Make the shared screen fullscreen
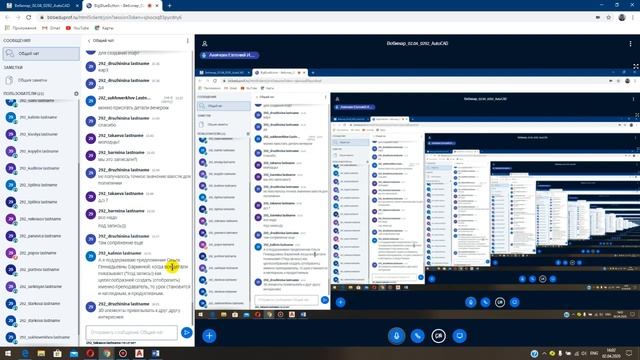The image size is (640, 360). click(x=636, y=66)
